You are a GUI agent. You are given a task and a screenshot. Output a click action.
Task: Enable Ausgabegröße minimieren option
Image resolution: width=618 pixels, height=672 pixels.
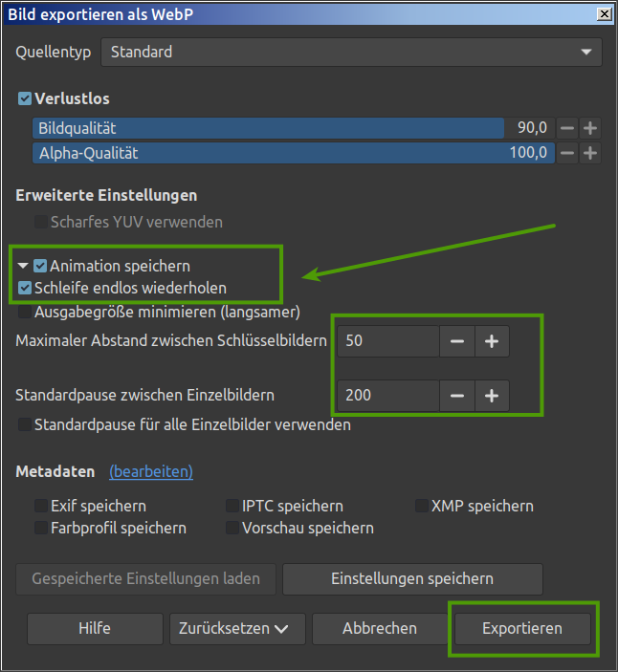coord(25,312)
